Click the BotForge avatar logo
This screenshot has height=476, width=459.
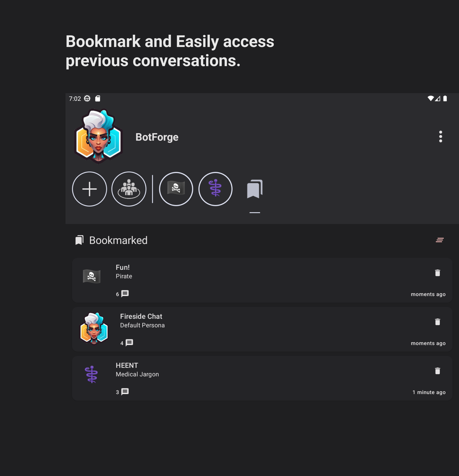tap(98, 136)
